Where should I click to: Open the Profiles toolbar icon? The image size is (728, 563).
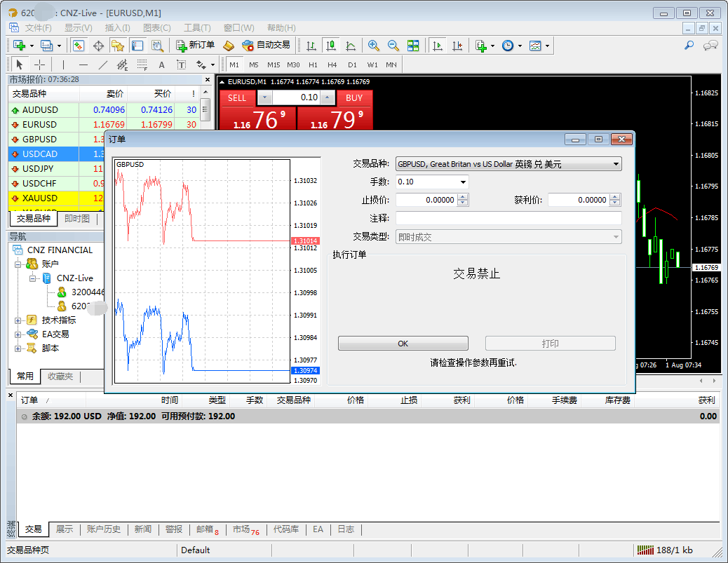point(46,46)
